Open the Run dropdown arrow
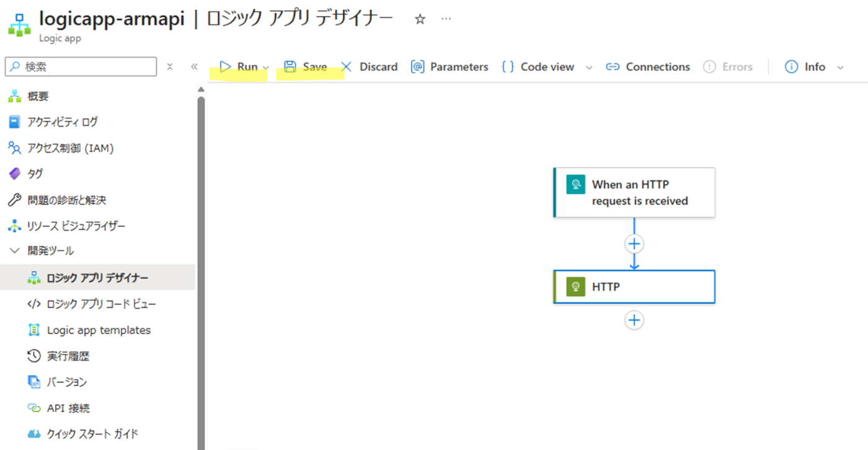868x450 pixels. [266, 68]
